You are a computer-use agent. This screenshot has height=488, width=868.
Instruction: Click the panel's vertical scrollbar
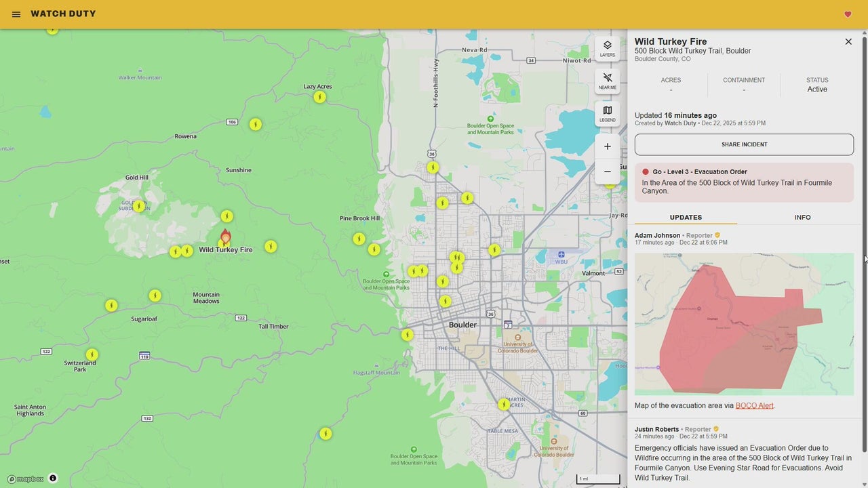[863, 244]
